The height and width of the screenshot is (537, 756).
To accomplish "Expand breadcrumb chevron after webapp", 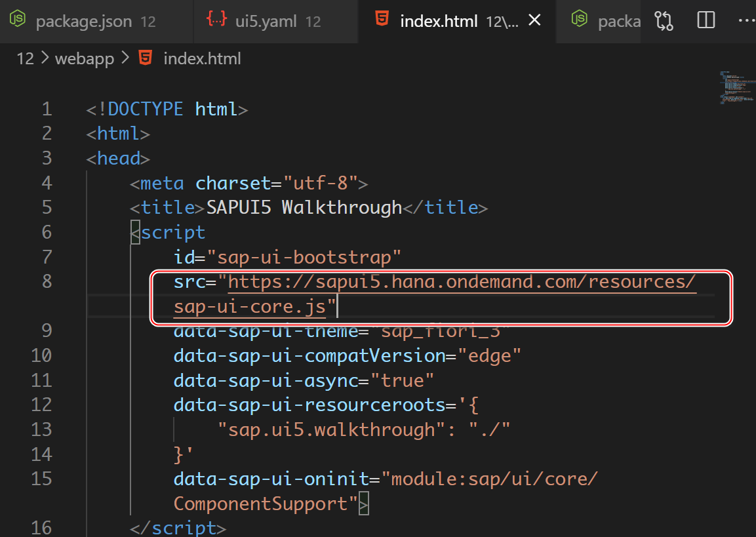I will (x=125, y=58).
